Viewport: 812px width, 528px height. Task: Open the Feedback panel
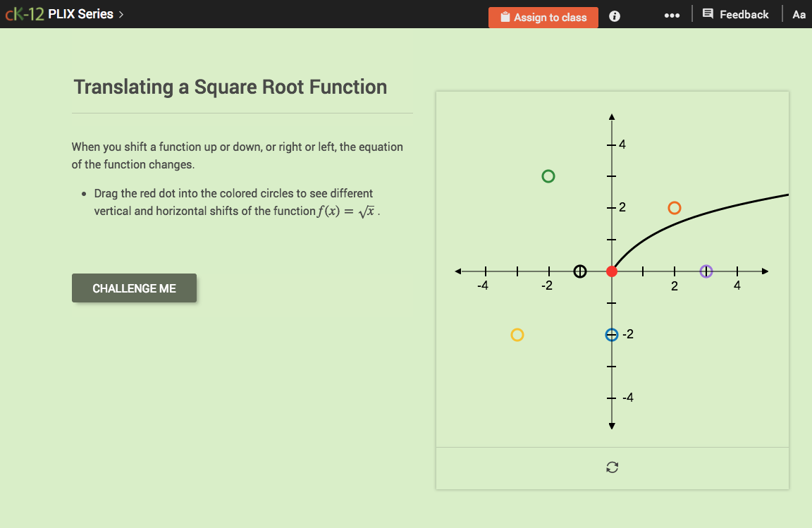(735, 14)
